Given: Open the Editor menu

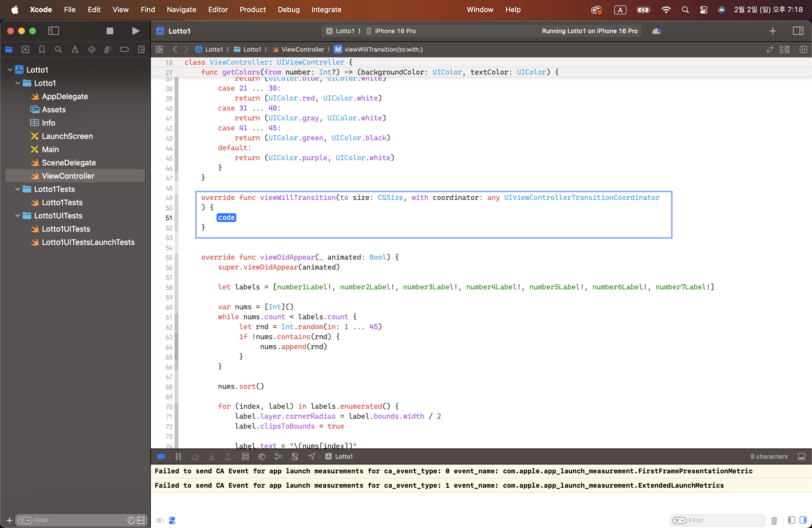Looking at the screenshot, I should (x=218, y=10).
